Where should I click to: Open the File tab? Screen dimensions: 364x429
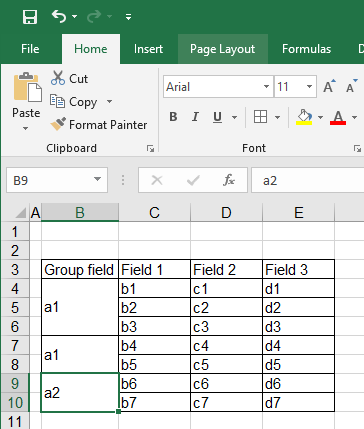pos(30,49)
